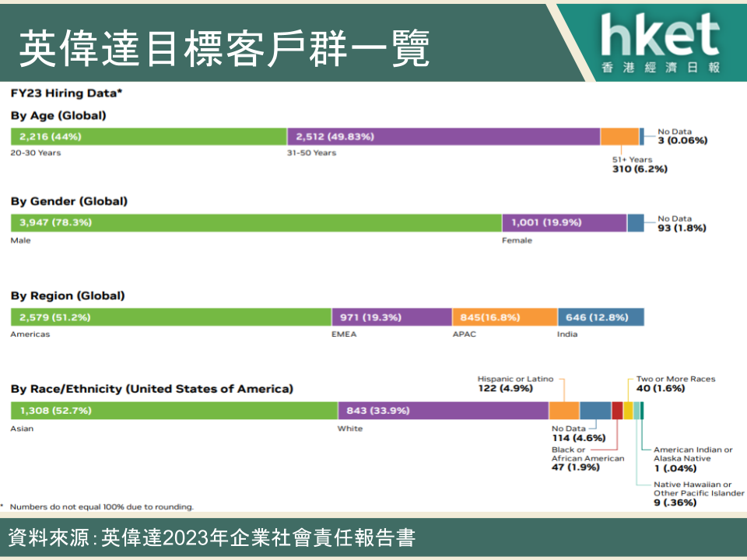Select the 31-50 Years label
Image resolution: width=747 pixels, height=560 pixels.
pyautogui.click(x=311, y=153)
